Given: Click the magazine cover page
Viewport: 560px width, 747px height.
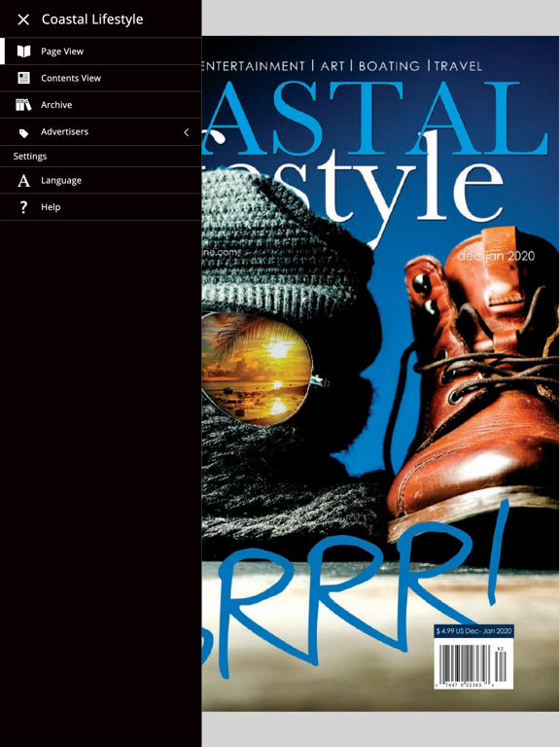Looking at the screenshot, I should pyautogui.click(x=380, y=373).
